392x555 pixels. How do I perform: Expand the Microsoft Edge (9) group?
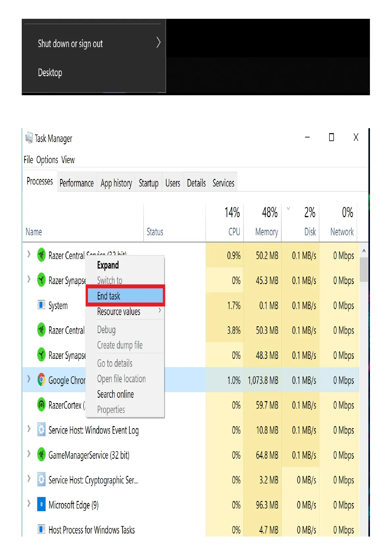29,504
